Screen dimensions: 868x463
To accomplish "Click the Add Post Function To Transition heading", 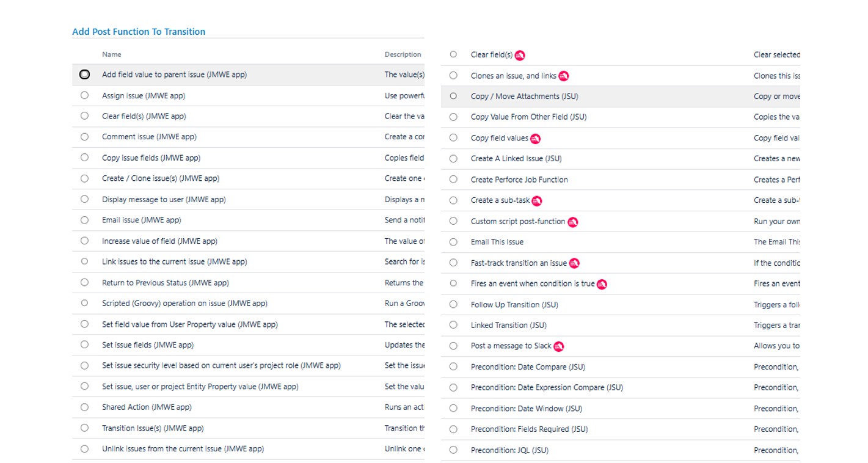I will (139, 32).
